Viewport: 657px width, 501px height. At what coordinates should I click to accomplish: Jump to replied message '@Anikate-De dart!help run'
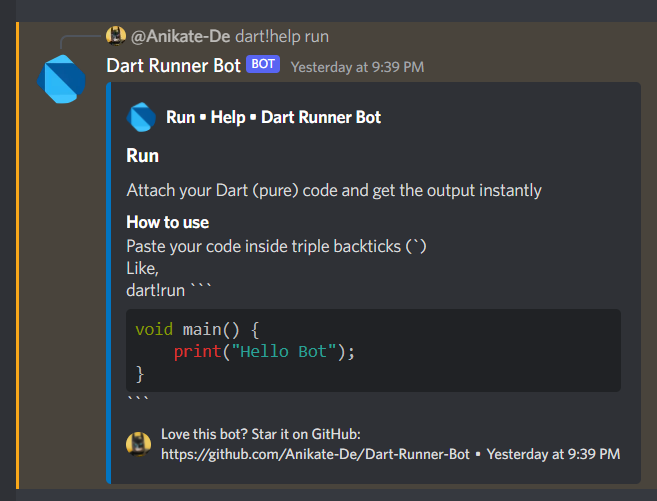(230, 36)
